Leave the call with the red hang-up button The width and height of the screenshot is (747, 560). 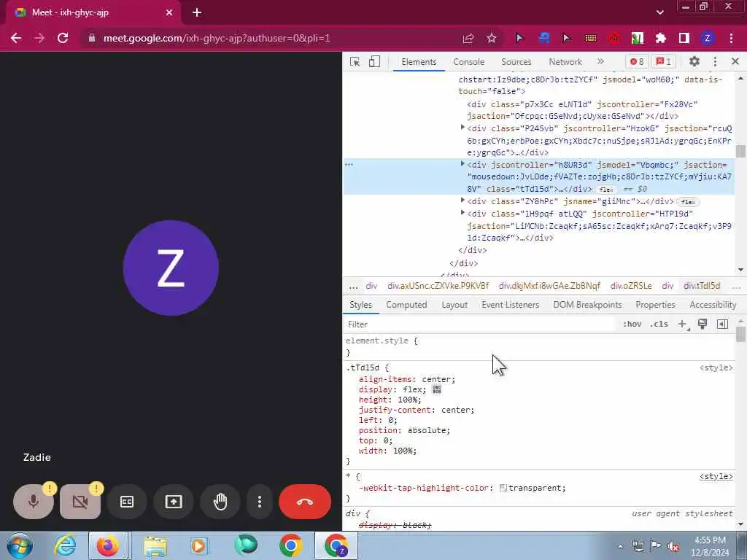point(305,502)
